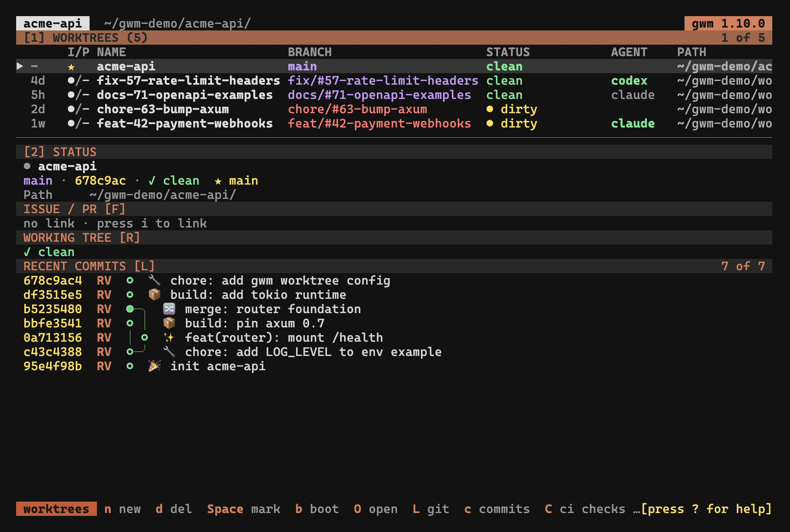Click commit message merge: router foundation
This screenshot has height=532, width=790.
(x=273, y=309)
